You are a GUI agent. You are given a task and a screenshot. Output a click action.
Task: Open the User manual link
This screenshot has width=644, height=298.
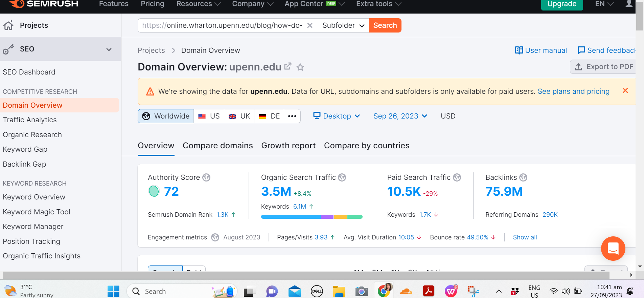[x=541, y=50]
